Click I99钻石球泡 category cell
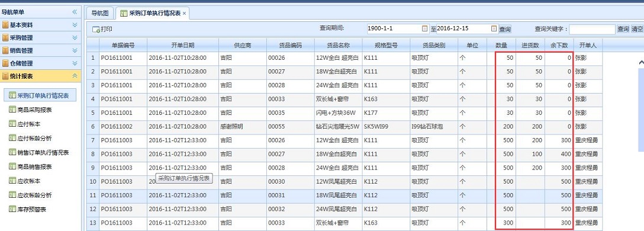644x231 pixels. click(434, 127)
